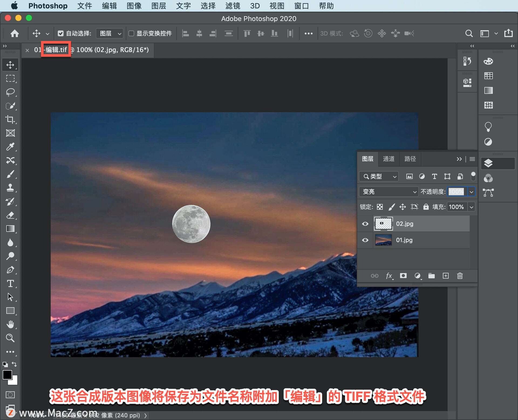Screen dimensions: 518x420
Task: Click the opacity value field
Action: 458,192
